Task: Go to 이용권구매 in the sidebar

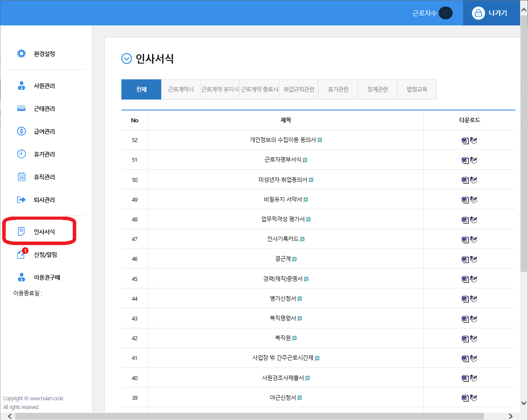Action: click(46, 278)
